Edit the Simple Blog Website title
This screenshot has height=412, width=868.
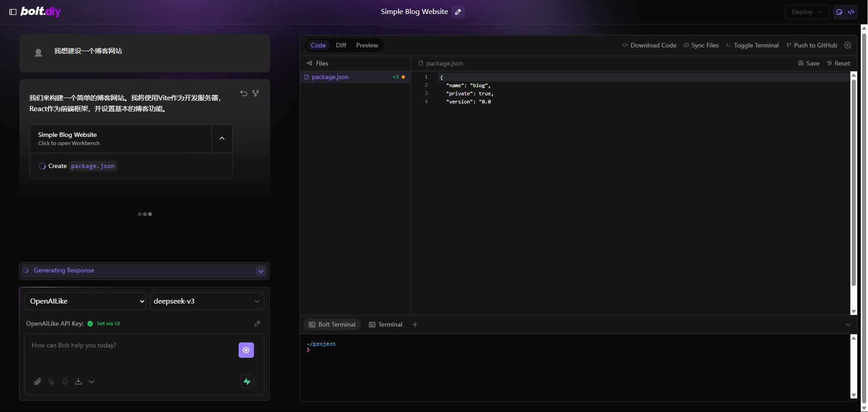click(x=458, y=12)
